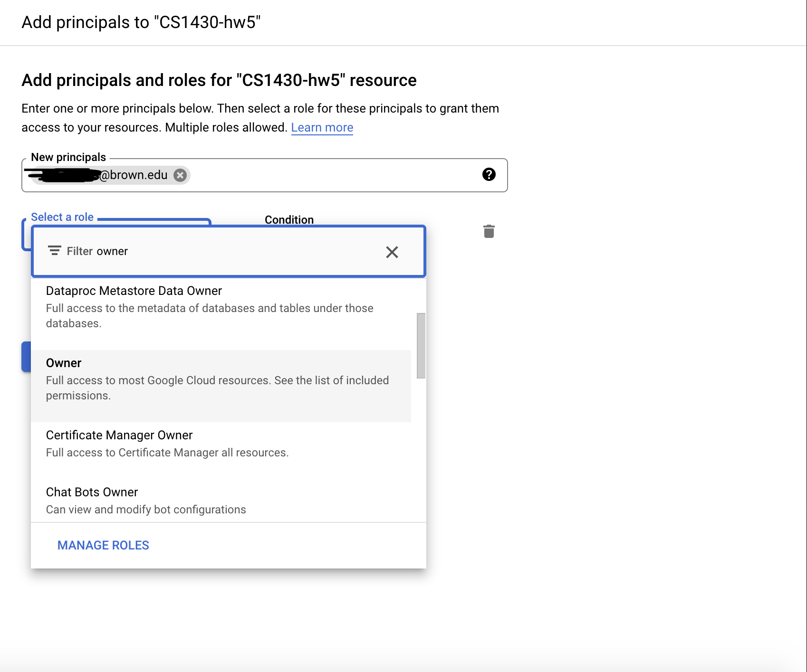Viewport: 807px width, 672px height.
Task: Click the filter funnel icon
Action: pyautogui.click(x=54, y=250)
